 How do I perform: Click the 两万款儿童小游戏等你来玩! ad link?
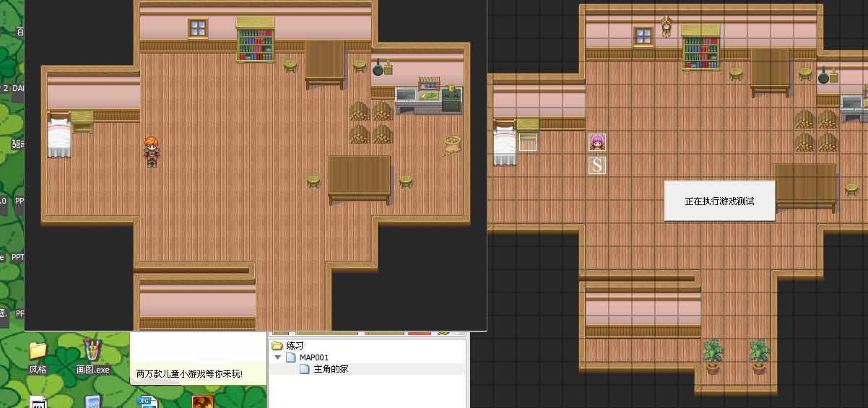point(189,374)
